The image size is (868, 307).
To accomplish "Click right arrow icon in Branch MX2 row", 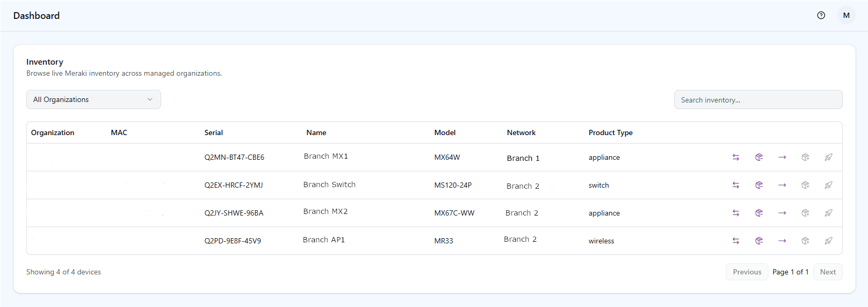I will (x=782, y=213).
